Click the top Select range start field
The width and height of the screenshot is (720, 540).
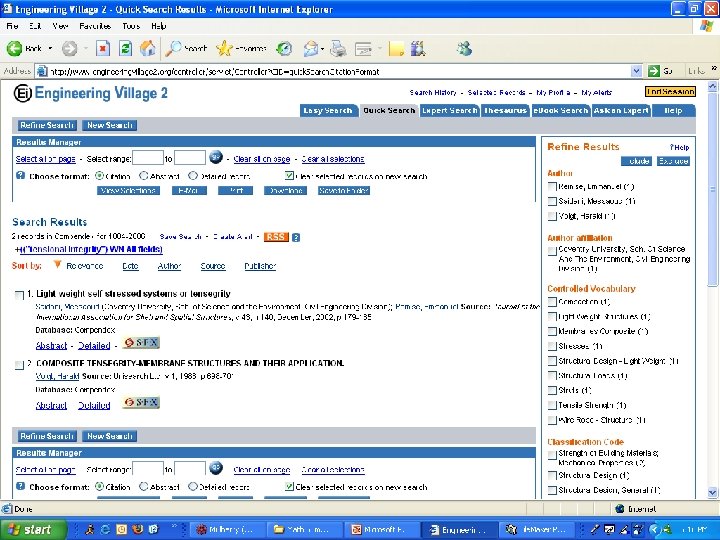[148, 158]
